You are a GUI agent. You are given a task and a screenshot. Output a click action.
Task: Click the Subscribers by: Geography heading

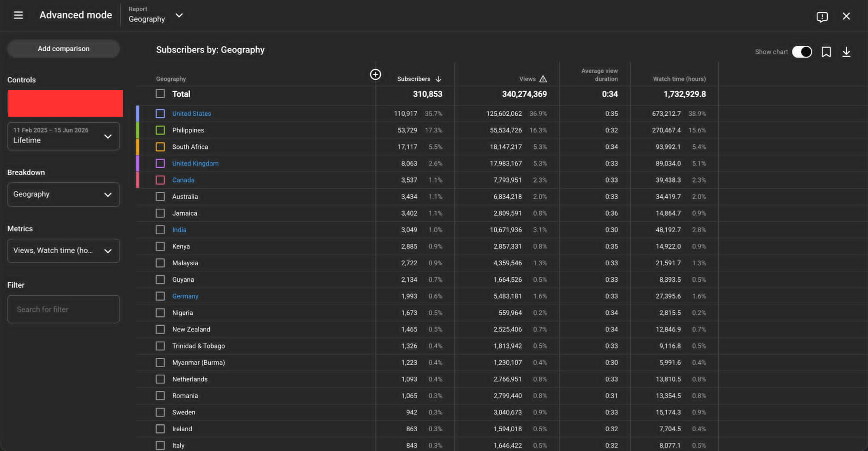pyautogui.click(x=210, y=50)
